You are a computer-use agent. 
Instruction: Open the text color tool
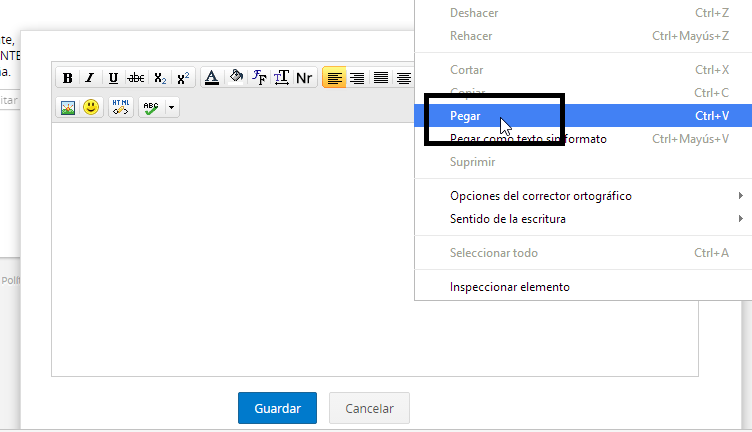point(212,78)
